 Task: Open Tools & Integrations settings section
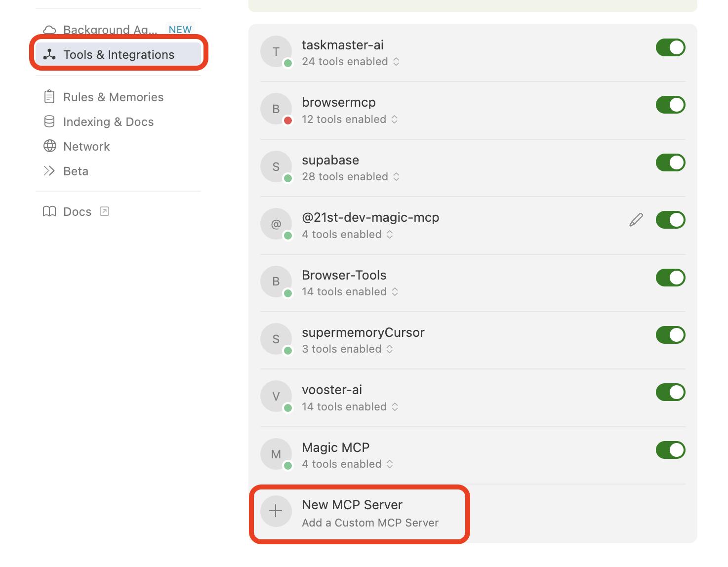coord(119,54)
